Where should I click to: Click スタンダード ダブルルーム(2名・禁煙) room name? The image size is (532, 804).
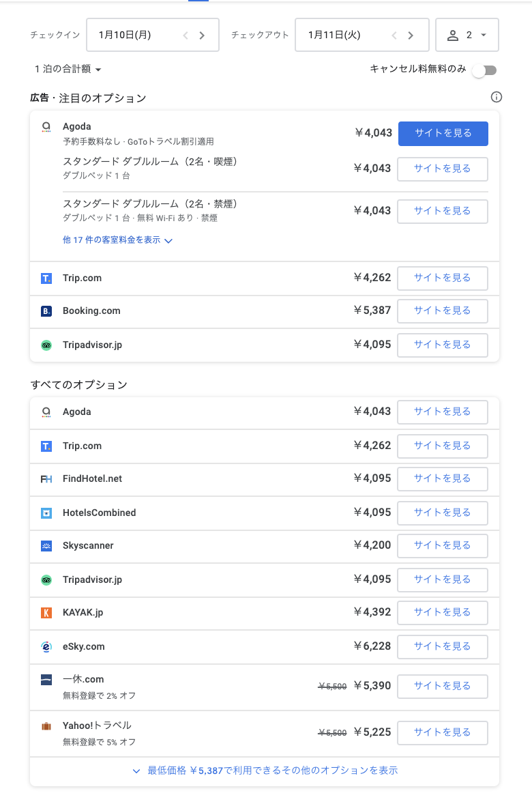coord(149,204)
